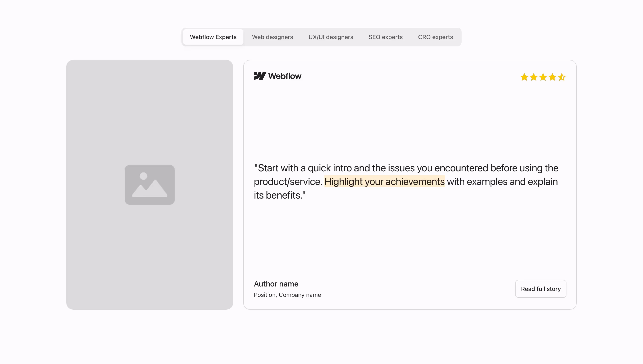Click the Read full story button
The image size is (643, 364).
(x=541, y=289)
